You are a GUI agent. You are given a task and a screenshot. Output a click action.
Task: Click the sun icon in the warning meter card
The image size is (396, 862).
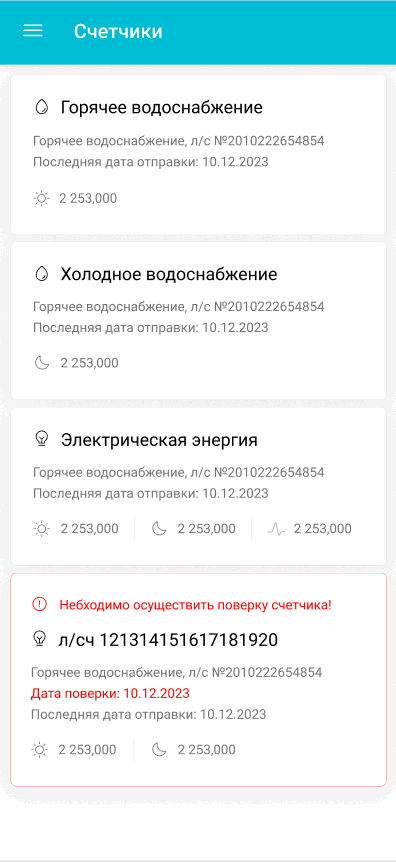pyautogui.click(x=40, y=749)
